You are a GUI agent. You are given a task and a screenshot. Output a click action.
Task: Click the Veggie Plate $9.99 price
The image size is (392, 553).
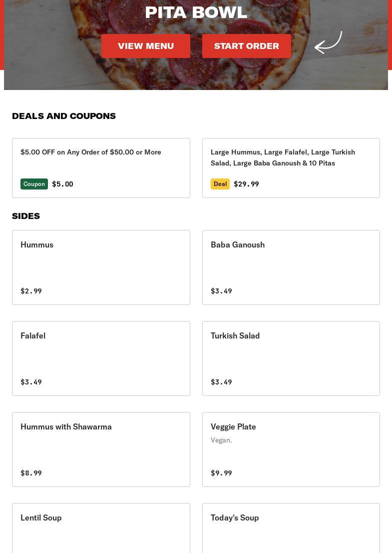(x=221, y=473)
